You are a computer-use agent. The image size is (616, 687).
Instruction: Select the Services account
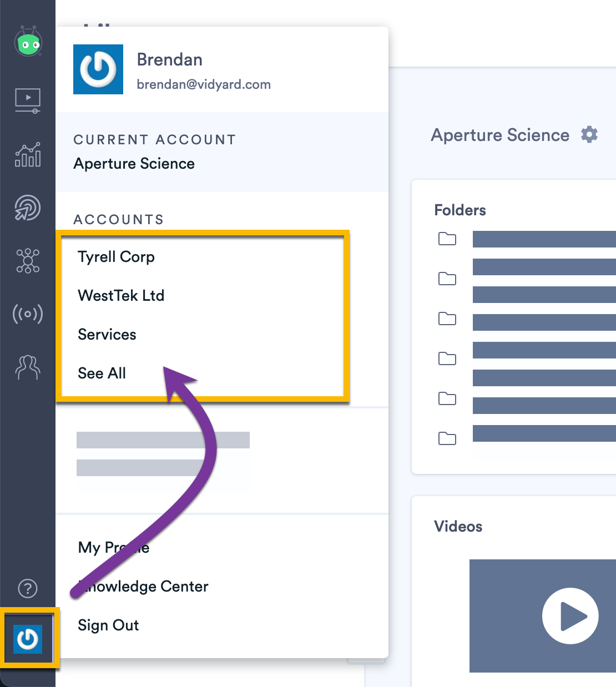point(107,335)
